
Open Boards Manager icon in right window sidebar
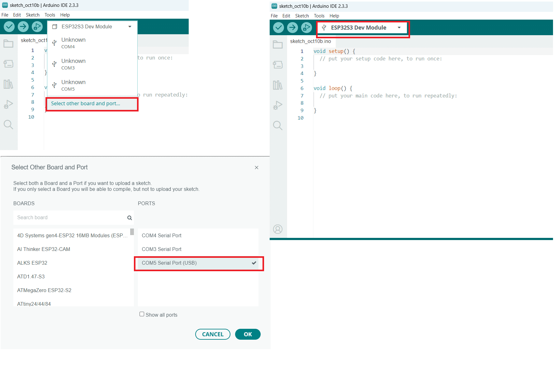pyautogui.click(x=278, y=65)
